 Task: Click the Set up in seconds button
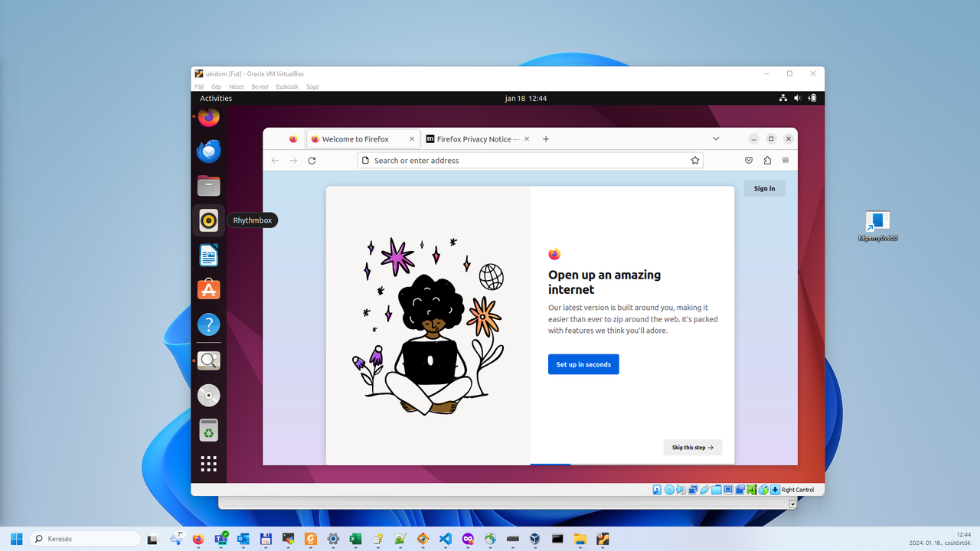(x=583, y=364)
